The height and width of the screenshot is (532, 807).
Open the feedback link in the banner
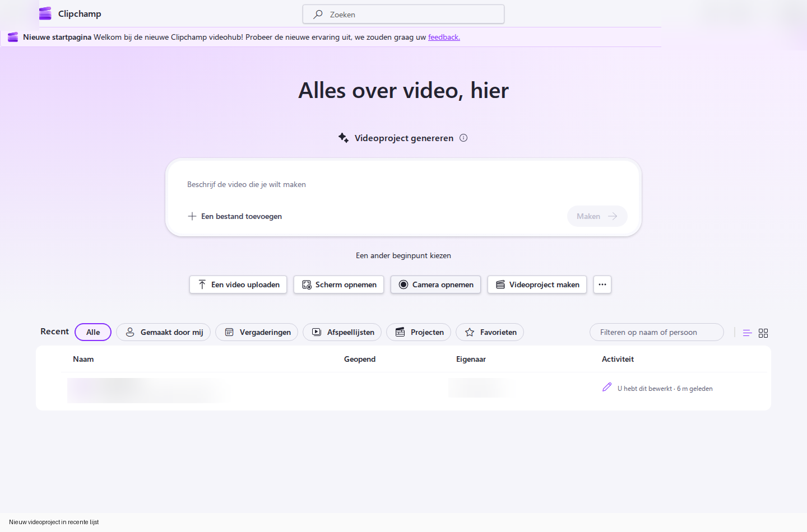(x=444, y=37)
